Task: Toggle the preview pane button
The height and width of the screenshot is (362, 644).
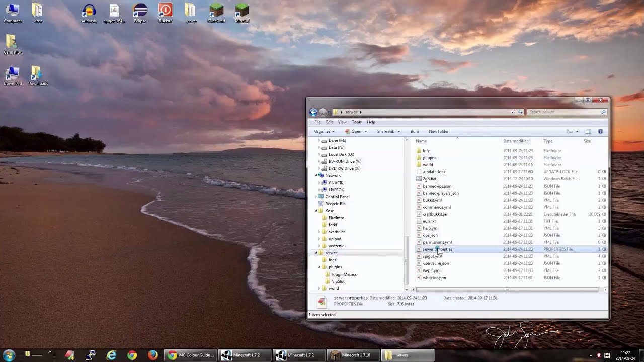Action: coord(588,131)
